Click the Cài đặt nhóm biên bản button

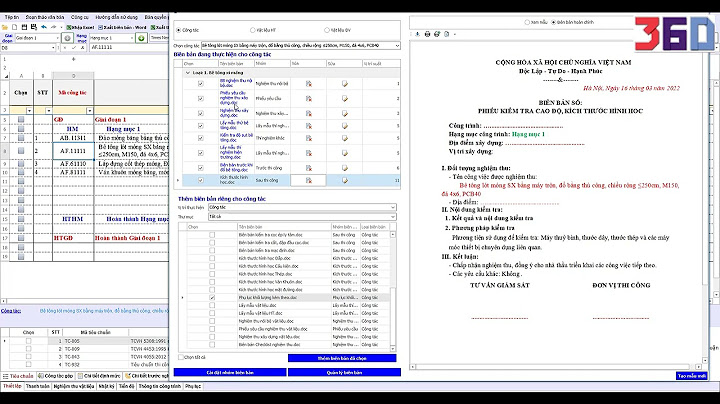(230, 372)
